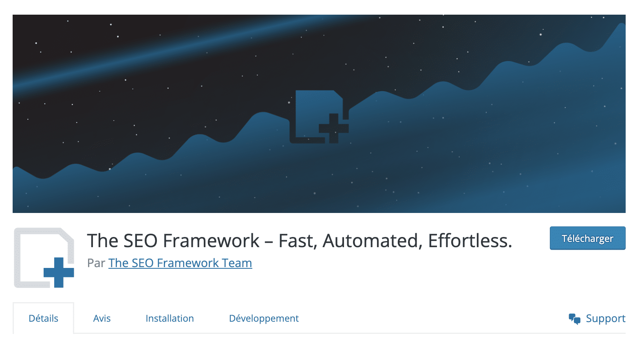
Task: Click the word "Effortless." in the title
Action: tap(470, 241)
